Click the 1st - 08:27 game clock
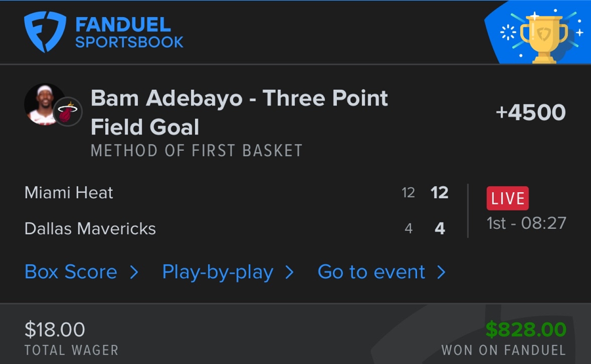This screenshot has width=591, height=364. 526,223
